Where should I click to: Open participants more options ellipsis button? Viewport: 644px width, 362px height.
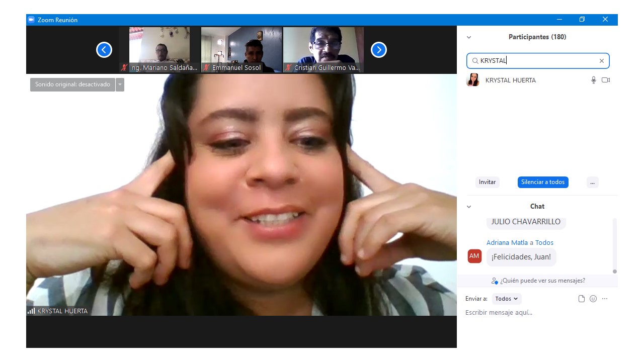tap(592, 182)
